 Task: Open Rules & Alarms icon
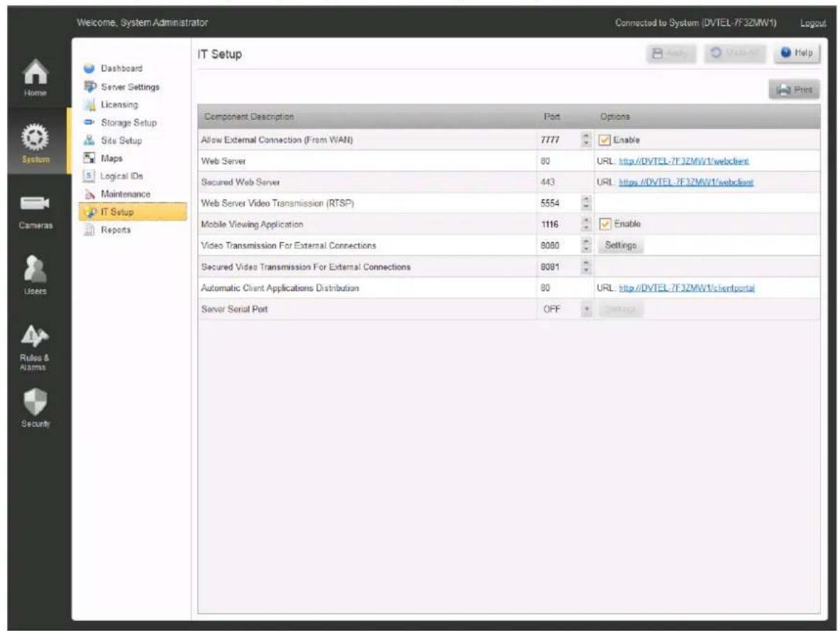coord(35,336)
